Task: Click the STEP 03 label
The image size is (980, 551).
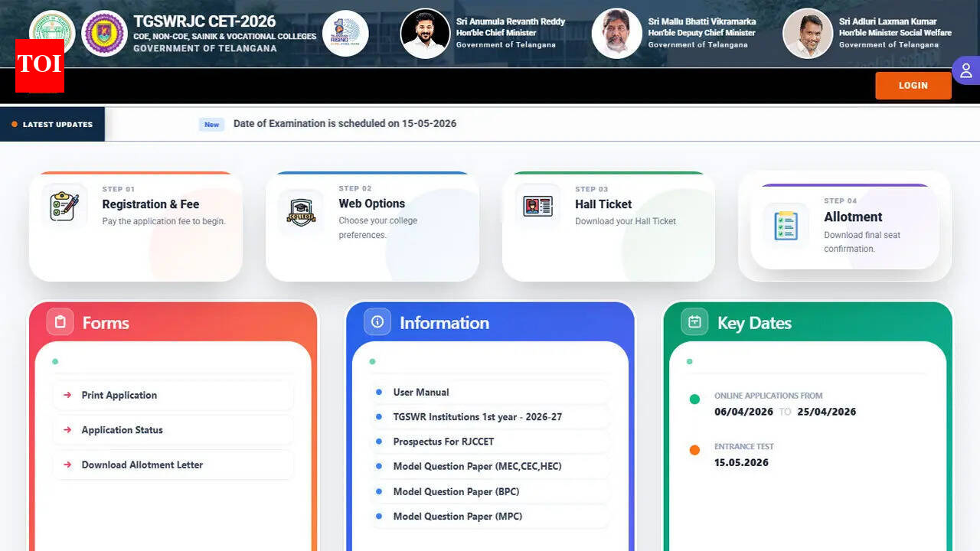Action: (x=592, y=189)
